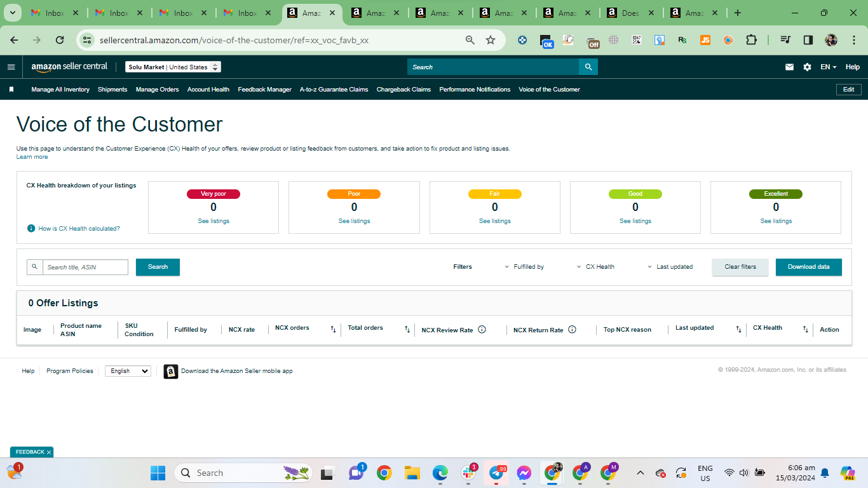Click the Search button beside ASIN field
This screenshot has width=868, height=488.
[158, 267]
